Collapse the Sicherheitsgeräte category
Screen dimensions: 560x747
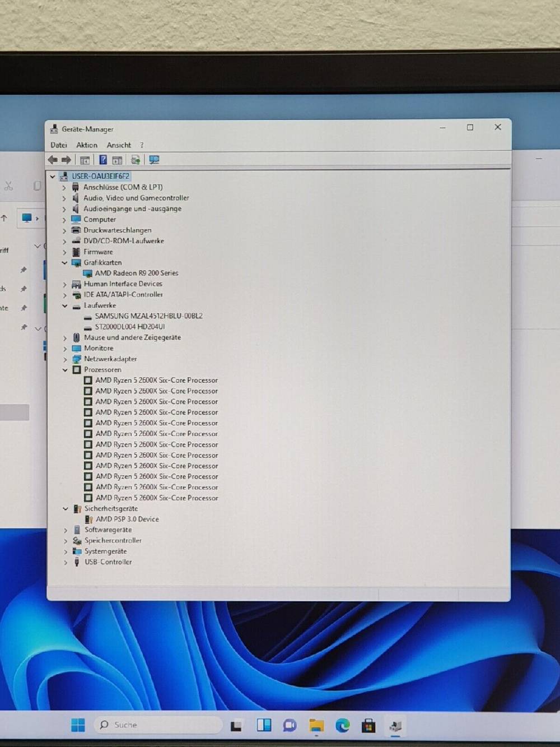tap(65, 509)
